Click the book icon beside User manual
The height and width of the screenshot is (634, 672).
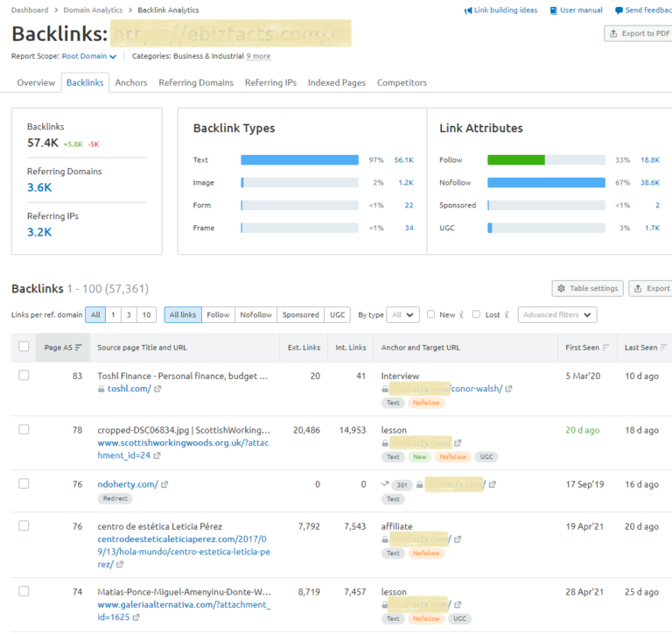(x=554, y=11)
